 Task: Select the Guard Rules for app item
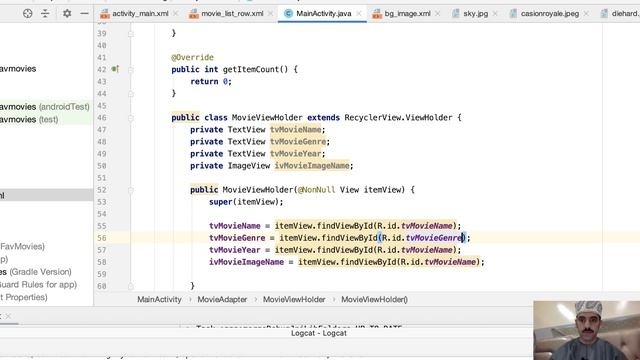[38, 284]
